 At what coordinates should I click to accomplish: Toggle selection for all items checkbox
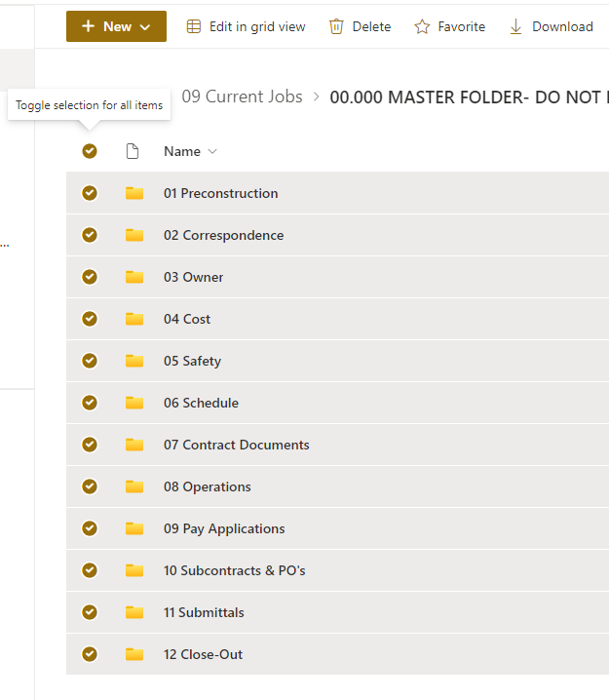(90, 151)
